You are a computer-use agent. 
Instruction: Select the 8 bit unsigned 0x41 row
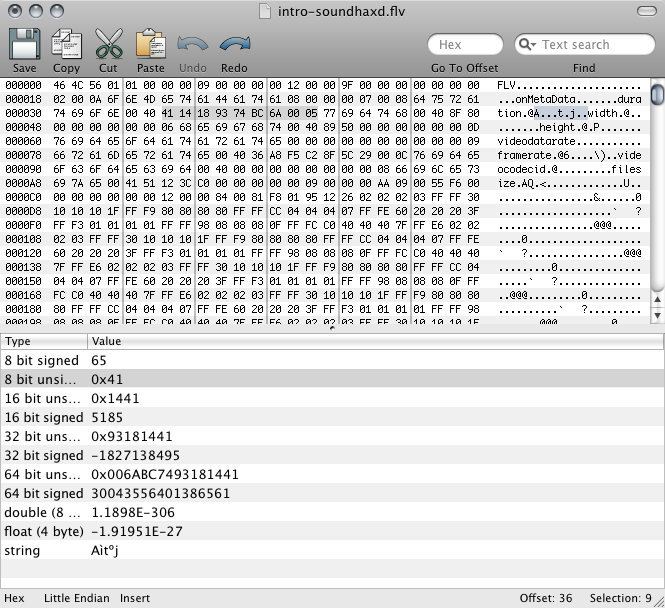(x=332, y=379)
